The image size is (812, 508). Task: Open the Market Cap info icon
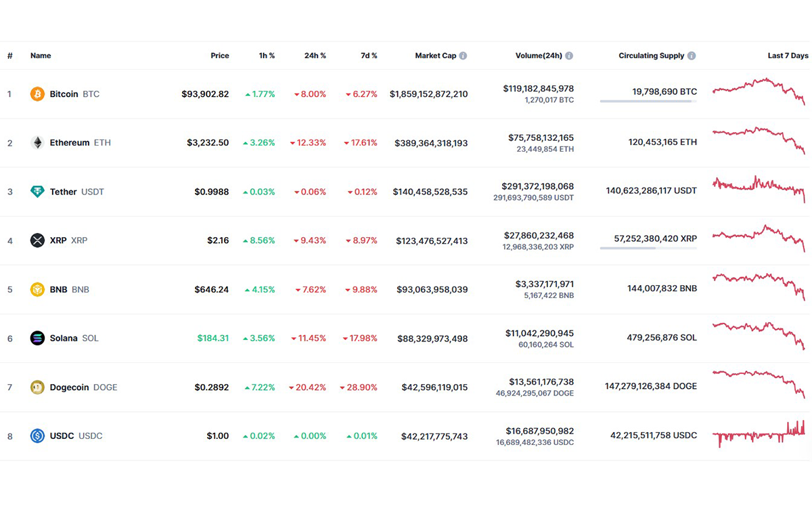463,56
